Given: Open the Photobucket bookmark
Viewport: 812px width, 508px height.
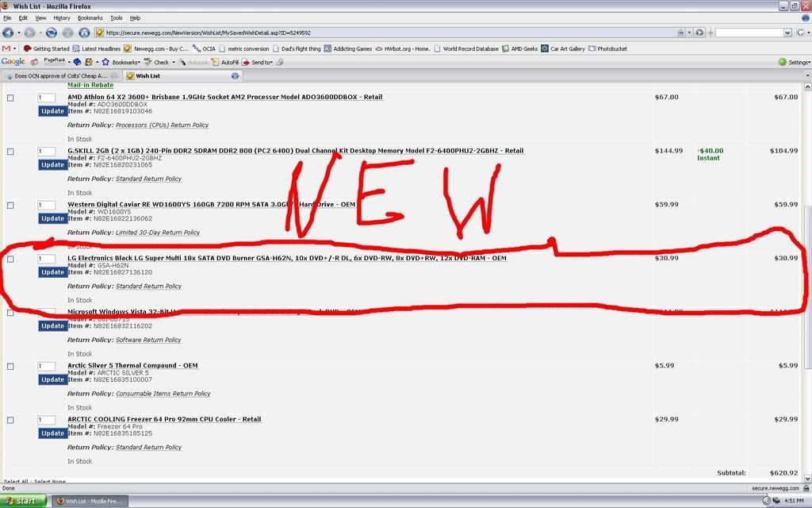Looking at the screenshot, I should tap(607, 48).
